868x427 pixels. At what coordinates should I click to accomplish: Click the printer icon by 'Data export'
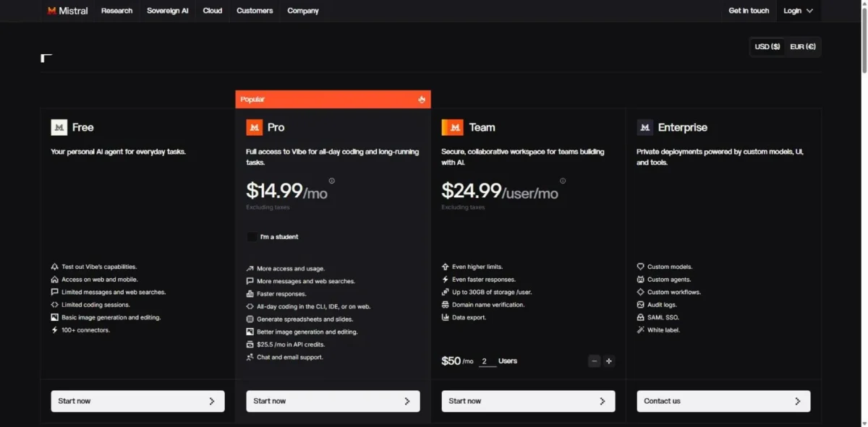point(446,317)
